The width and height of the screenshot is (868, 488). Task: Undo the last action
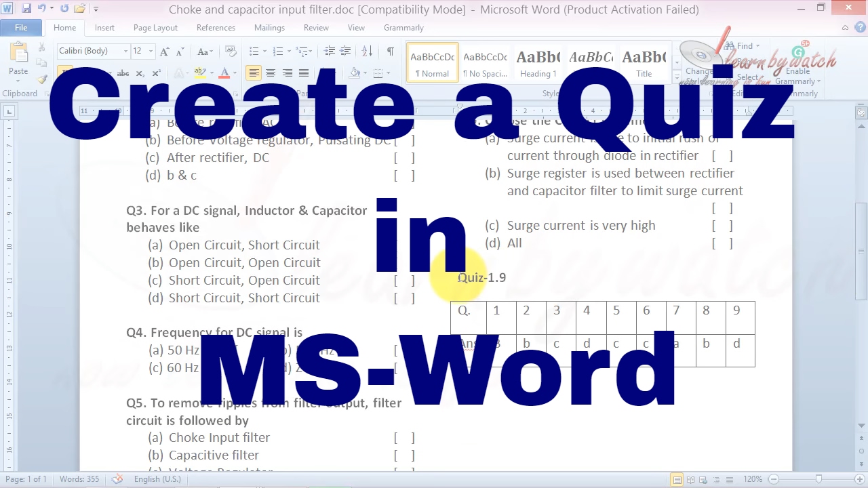[41, 9]
